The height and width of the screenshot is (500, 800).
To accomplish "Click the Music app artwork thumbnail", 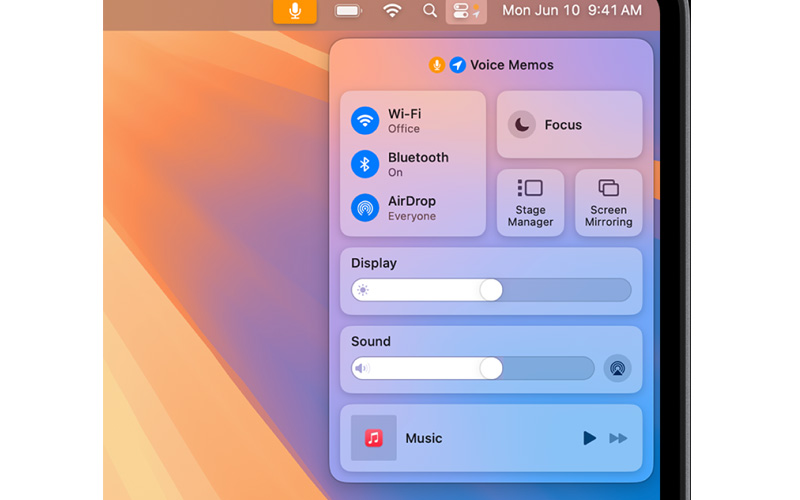I will pos(373,438).
